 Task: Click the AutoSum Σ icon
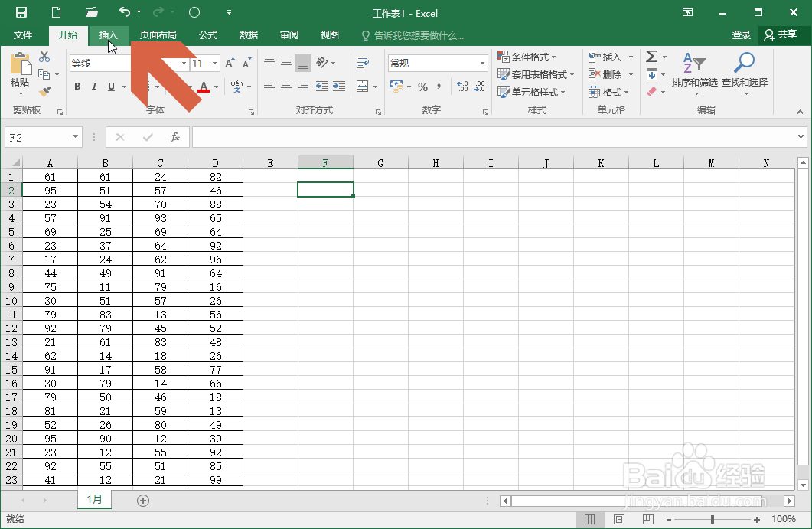pos(651,56)
